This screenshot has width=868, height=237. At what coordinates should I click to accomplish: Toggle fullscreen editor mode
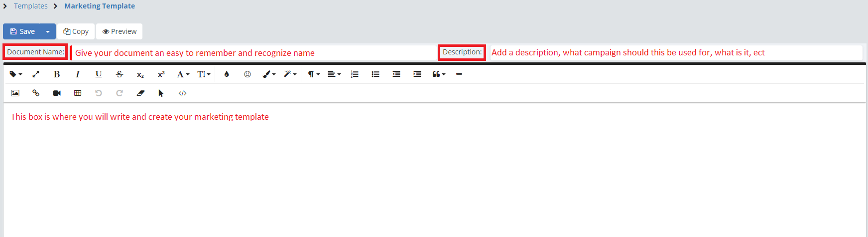36,74
